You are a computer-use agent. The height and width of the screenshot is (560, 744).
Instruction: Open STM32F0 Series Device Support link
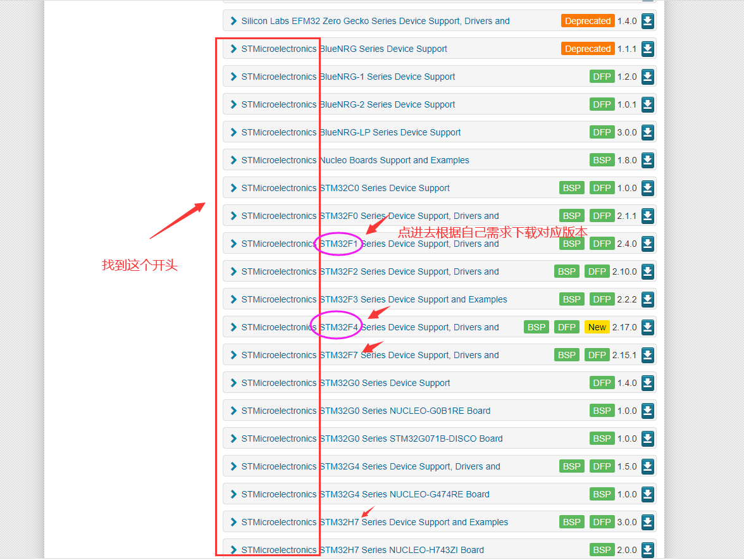click(x=370, y=216)
